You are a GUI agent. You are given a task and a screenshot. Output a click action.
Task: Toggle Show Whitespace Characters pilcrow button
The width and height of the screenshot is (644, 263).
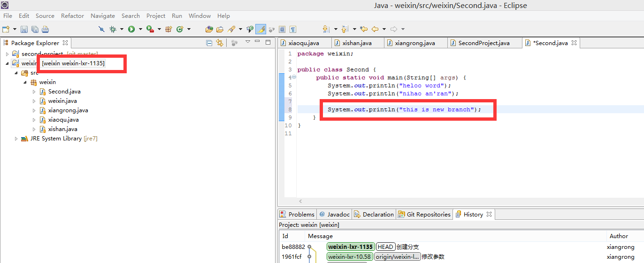click(293, 29)
